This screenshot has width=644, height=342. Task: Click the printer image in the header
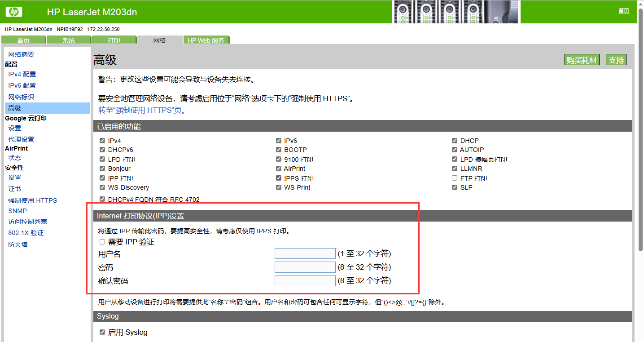point(456,12)
